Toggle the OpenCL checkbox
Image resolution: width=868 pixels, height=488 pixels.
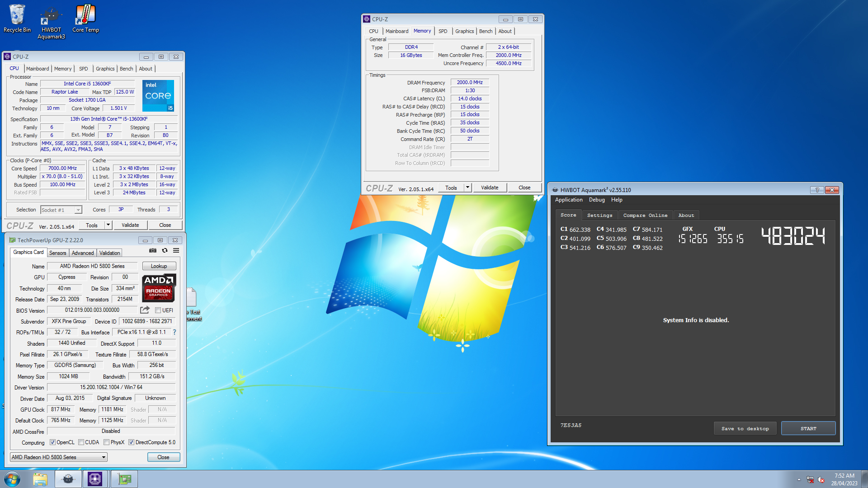coord(52,442)
